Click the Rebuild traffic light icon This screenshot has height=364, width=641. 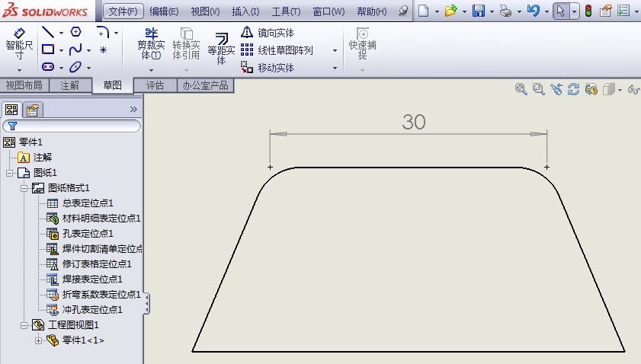pyautogui.click(x=588, y=11)
